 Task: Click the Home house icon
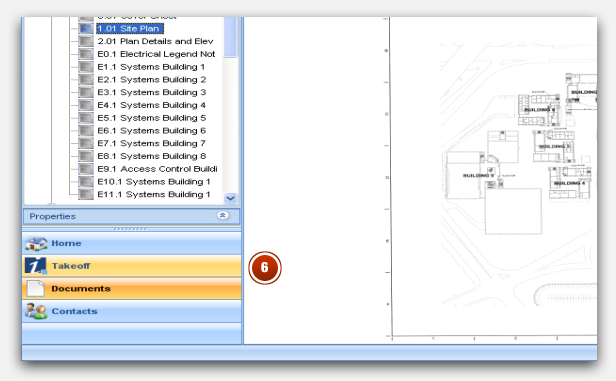(x=36, y=244)
